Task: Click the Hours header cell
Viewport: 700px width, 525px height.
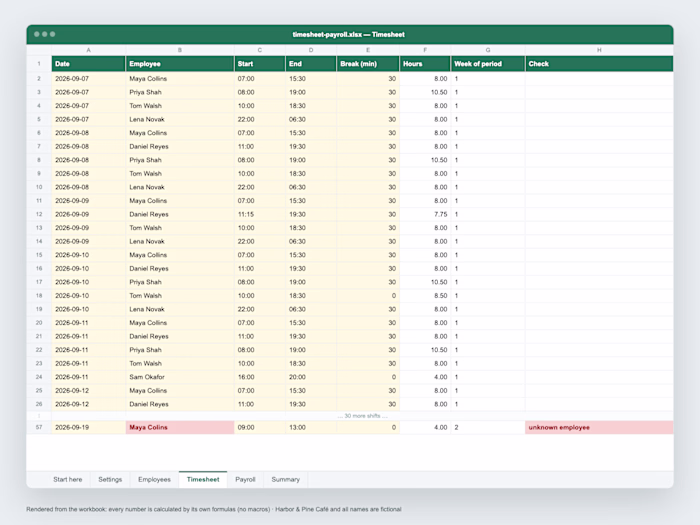Action: (425, 64)
